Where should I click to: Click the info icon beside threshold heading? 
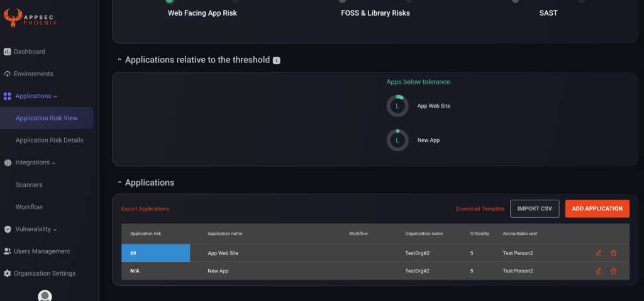(x=277, y=60)
